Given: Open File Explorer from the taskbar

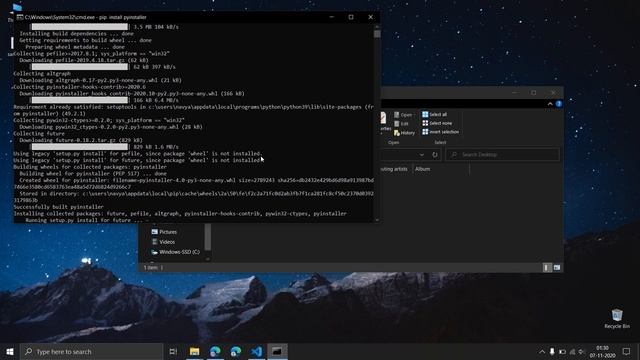Looking at the screenshot, I should pyautogui.click(x=194, y=351).
